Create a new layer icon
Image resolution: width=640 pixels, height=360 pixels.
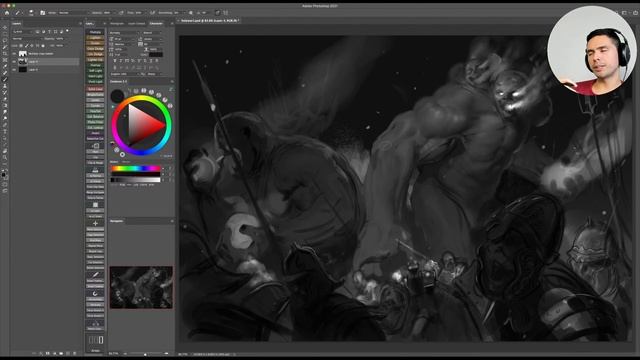[x=68, y=353]
